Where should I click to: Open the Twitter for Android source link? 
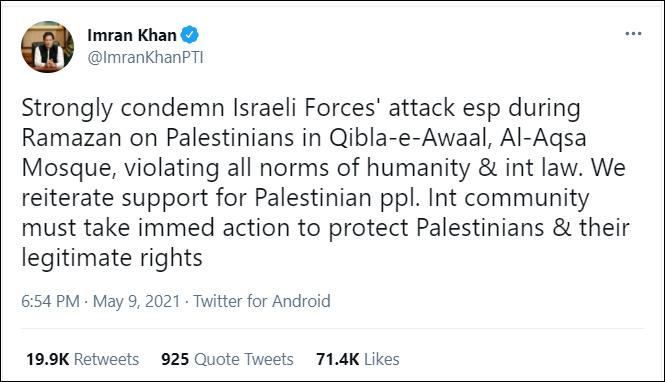click(x=262, y=301)
